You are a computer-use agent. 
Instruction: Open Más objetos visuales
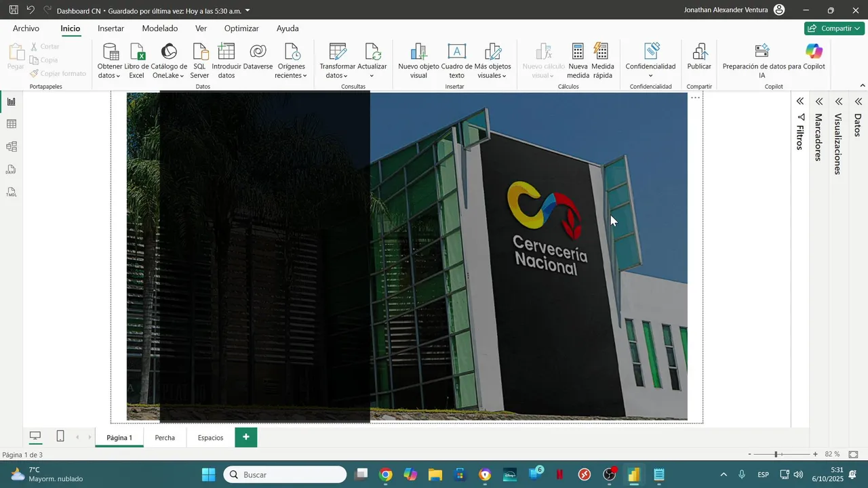click(492, 61)
